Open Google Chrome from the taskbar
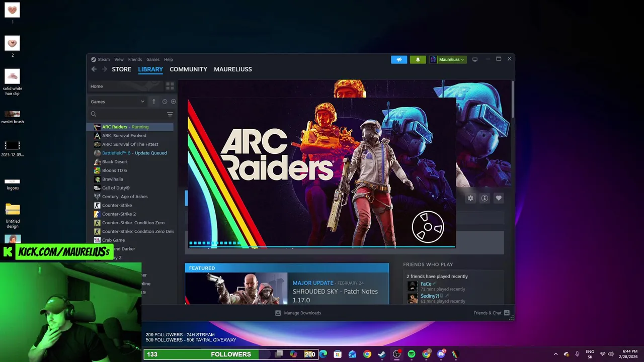 [x=367, y=354]
